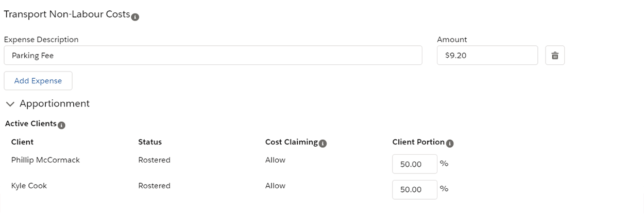
Task: Select the Phillip McCormack client name
Action: pyautogui.click(x=45, y=160)
